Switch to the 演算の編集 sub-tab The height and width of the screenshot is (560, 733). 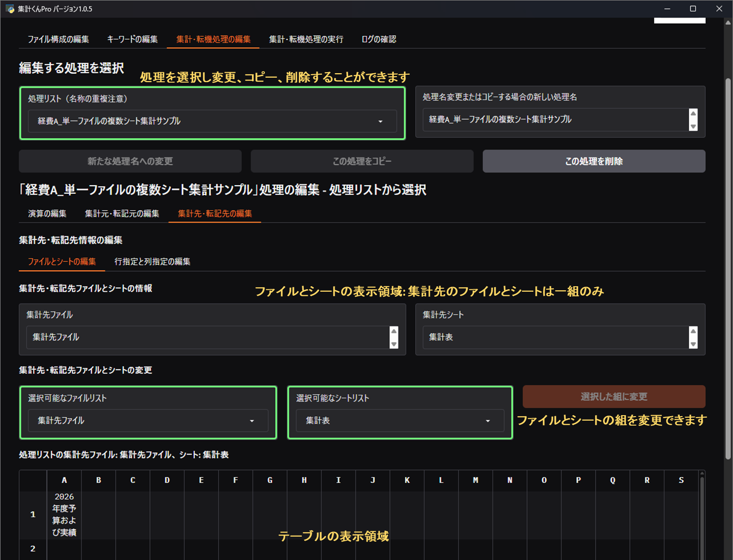(x=47, y=214)
